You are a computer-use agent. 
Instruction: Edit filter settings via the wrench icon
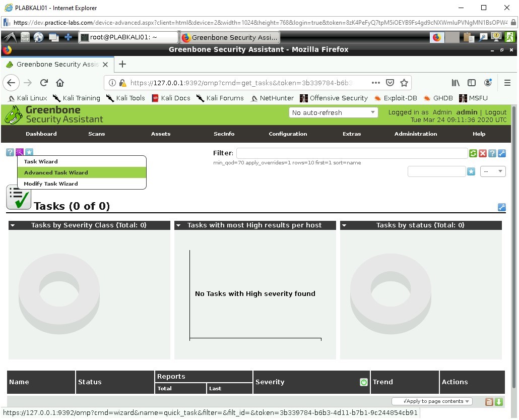[x=502, y=153]
